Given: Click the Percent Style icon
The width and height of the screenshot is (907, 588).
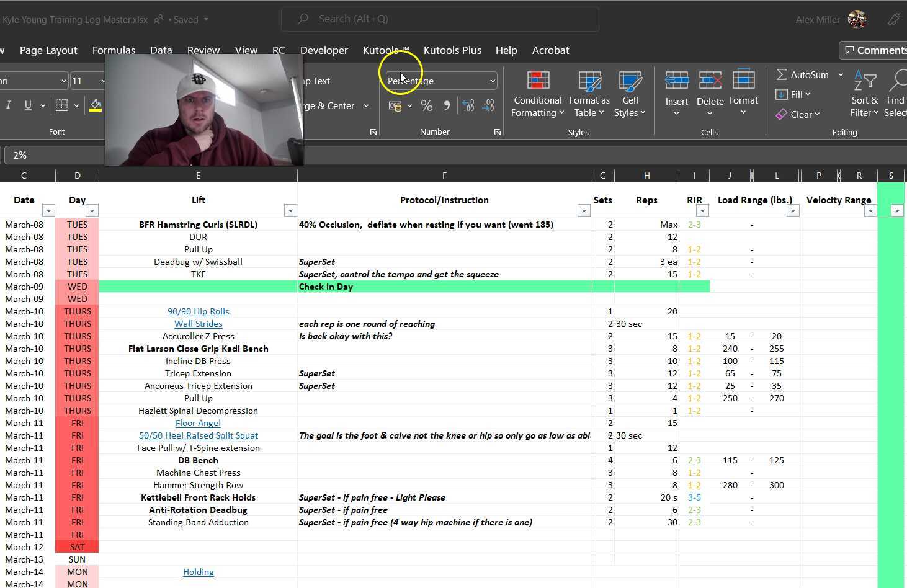Looking at the screenshot, I should (427, 106).
